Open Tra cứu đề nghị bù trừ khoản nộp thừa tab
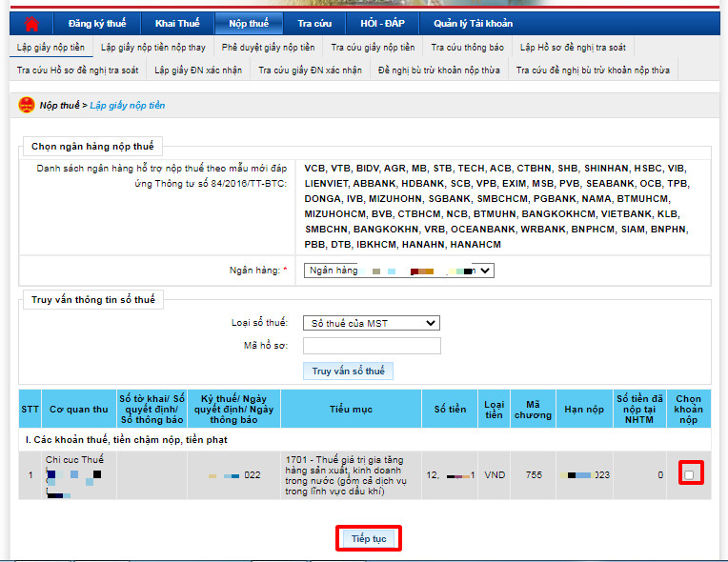The height and width of the screenshot is (562, 728). coord(593,70)
